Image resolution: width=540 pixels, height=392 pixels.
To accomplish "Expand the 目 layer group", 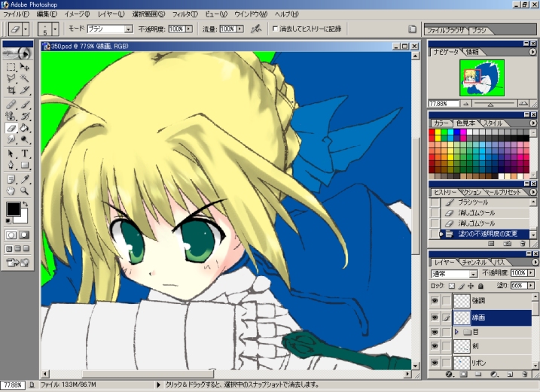I will click(456, 332).
